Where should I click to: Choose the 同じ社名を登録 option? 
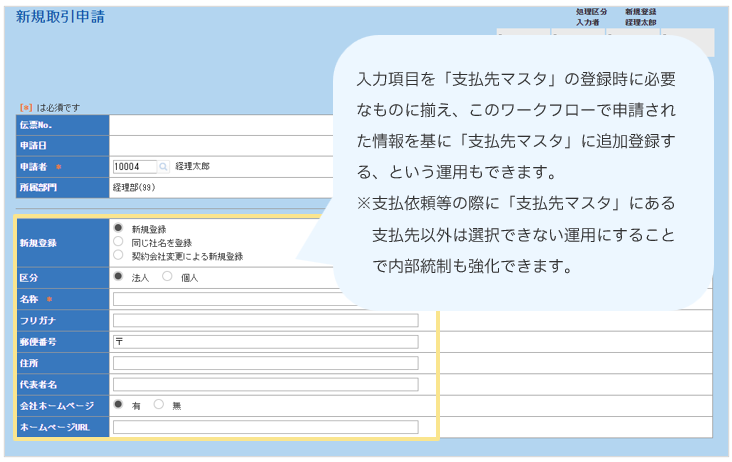click(118, 242)
